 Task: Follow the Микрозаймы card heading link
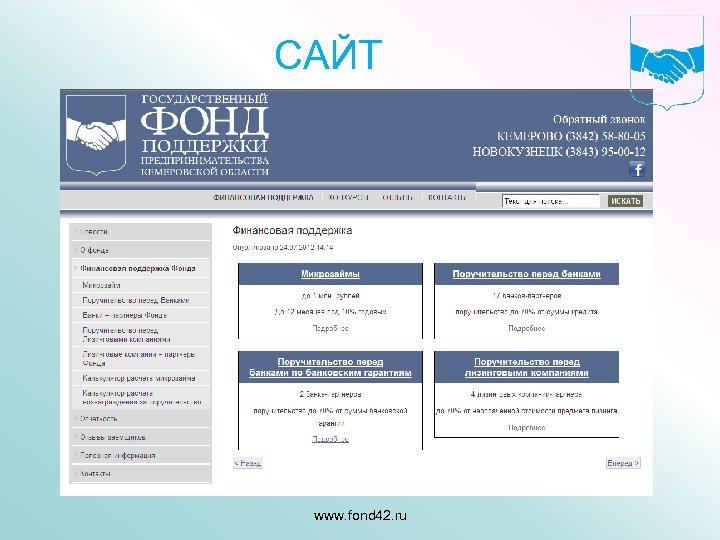click(x=330, y=274)
